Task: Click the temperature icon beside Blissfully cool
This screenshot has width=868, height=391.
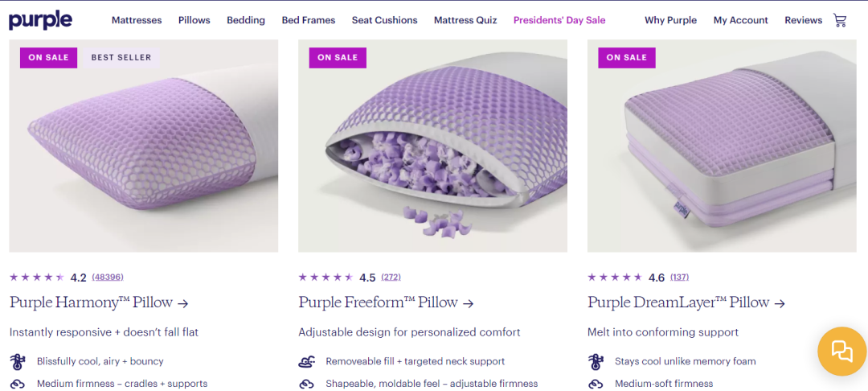Action: pos(17,361)
